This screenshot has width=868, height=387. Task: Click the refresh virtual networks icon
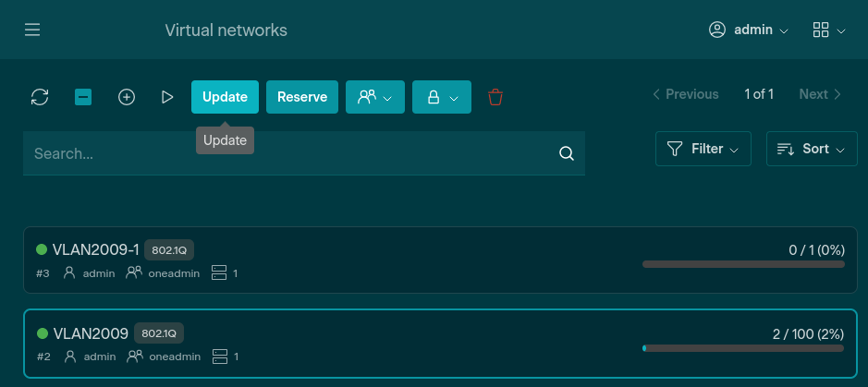(40, 97)
